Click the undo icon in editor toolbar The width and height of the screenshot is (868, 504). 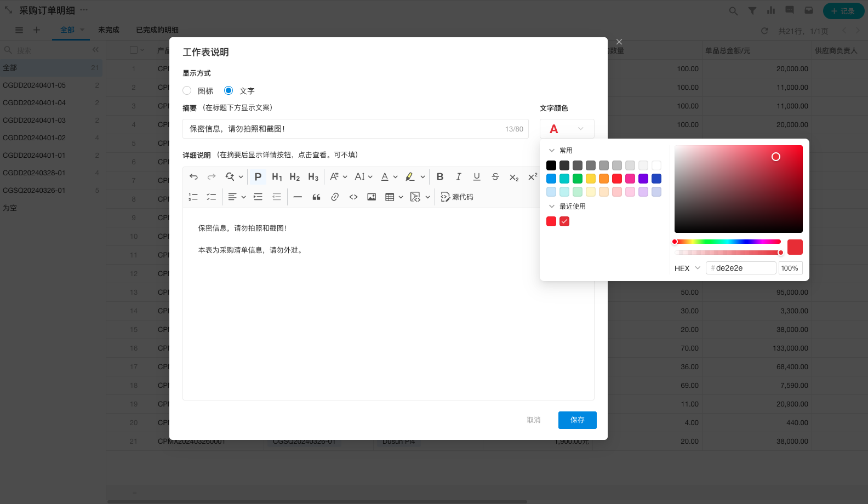pyautogui.click(x=193, y=177)
